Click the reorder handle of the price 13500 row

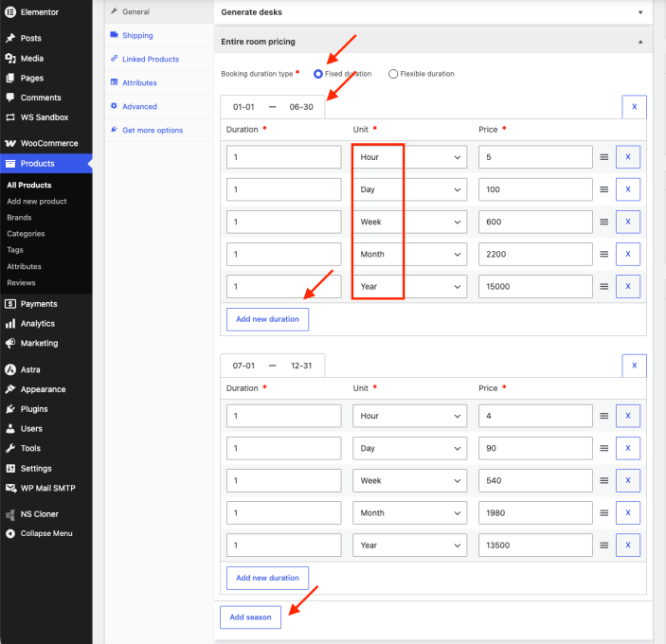[604, 546]
